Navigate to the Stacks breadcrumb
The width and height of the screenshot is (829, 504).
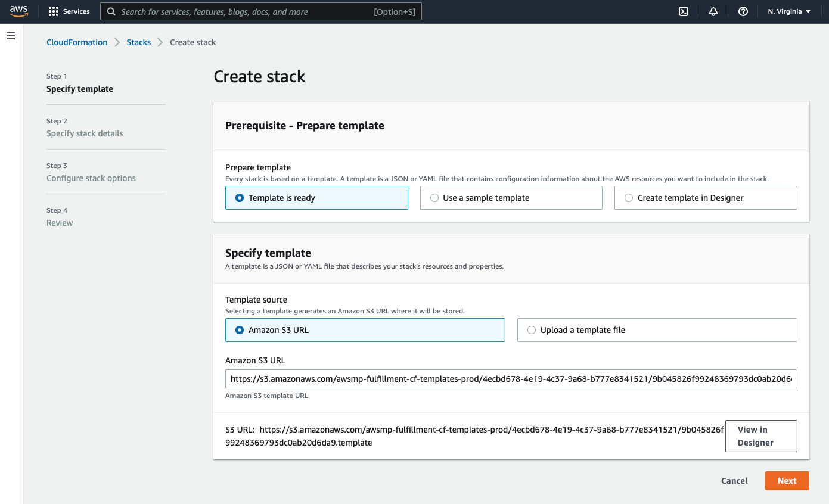click(138, 42)
